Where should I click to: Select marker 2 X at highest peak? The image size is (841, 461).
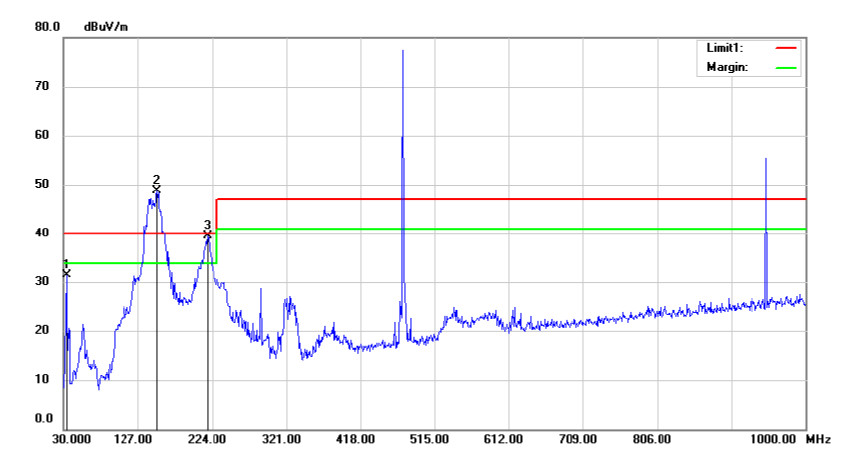coord(156,189)
